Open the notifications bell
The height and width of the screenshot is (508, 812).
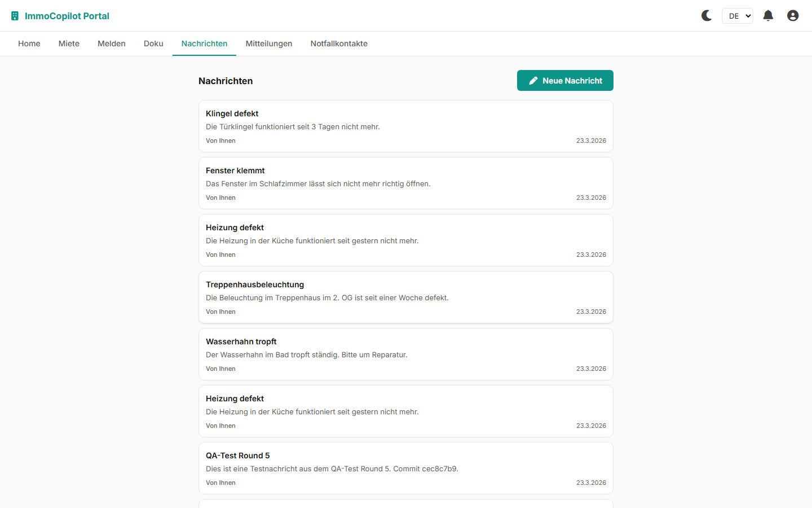click(x=768, y=16)
